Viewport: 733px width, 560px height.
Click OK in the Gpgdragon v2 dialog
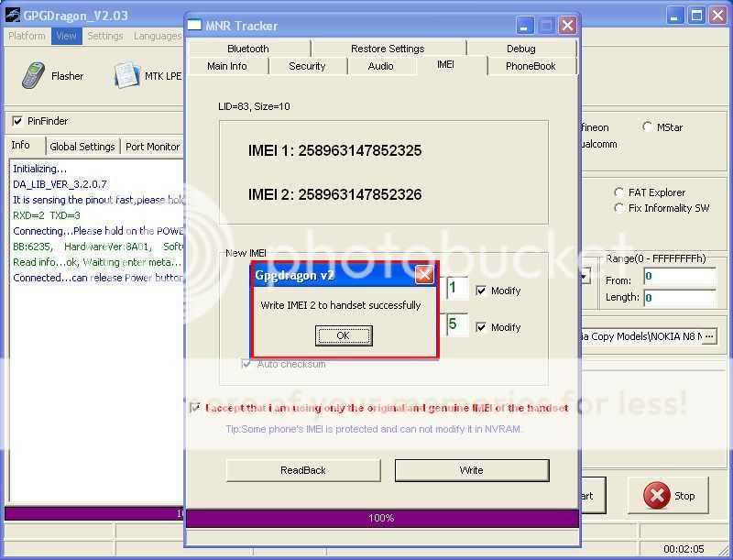(344, 335)
